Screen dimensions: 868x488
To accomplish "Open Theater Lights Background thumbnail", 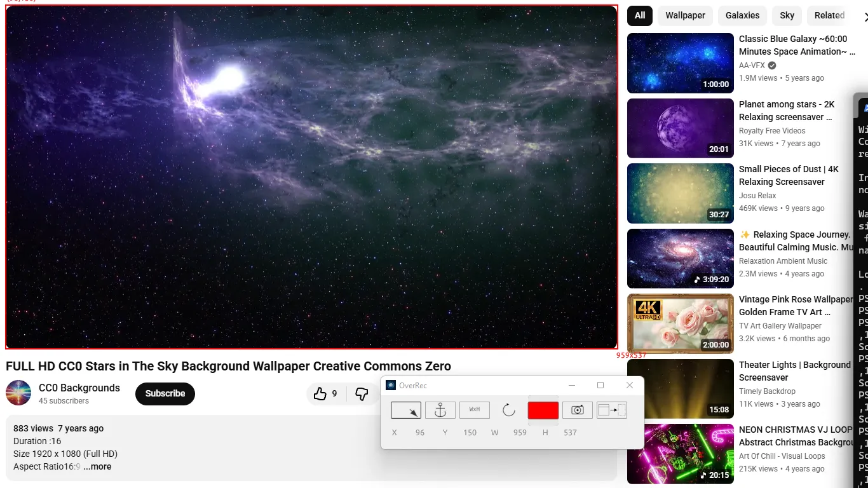I will (x=681, y=389).
